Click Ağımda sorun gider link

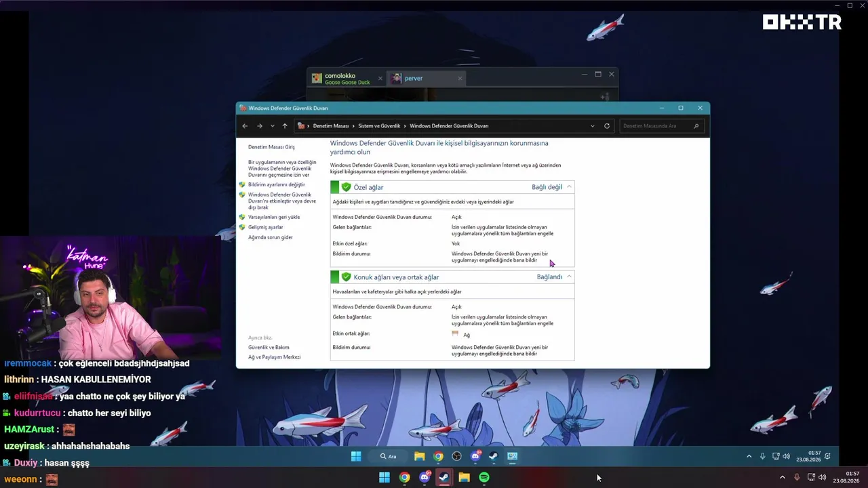point(271,237)
